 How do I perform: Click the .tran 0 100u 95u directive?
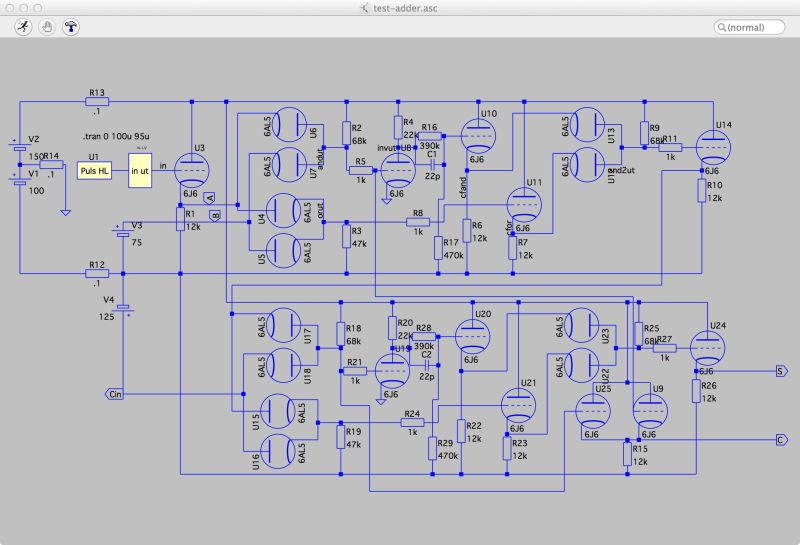pyautogui.click(x=116, y=136)
